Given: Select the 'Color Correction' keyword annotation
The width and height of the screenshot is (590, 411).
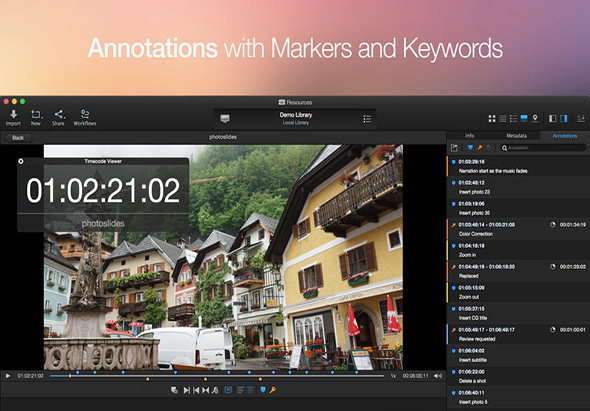Looking at the screenshot, I should tap(518, 229).
